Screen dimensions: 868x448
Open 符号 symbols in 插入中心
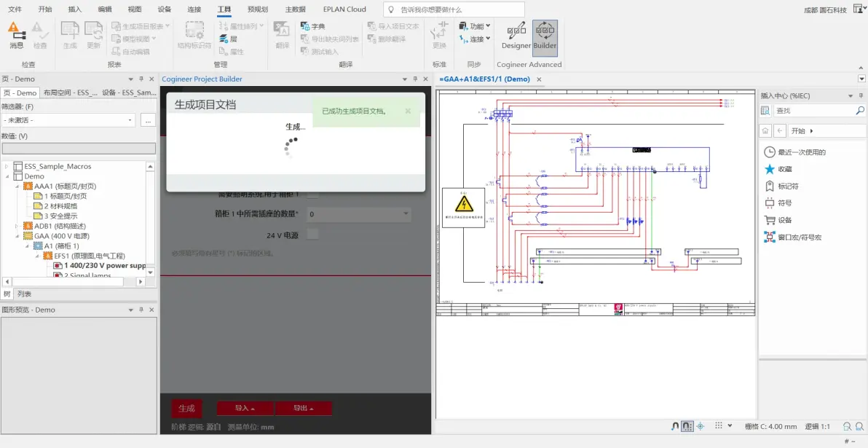click(778, 203)
